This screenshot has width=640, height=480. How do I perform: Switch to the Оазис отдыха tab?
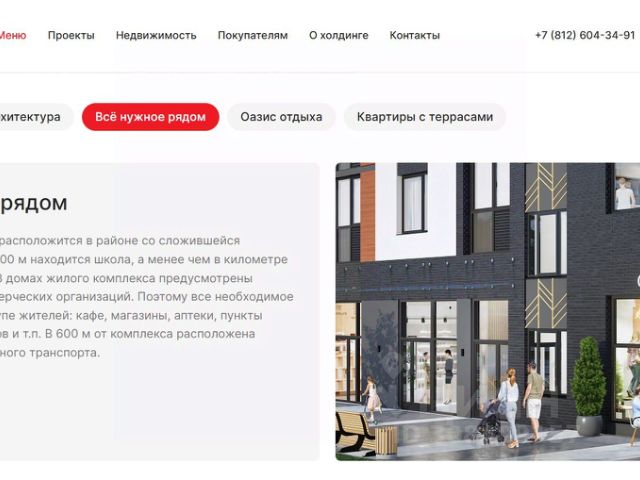[281, 117]
